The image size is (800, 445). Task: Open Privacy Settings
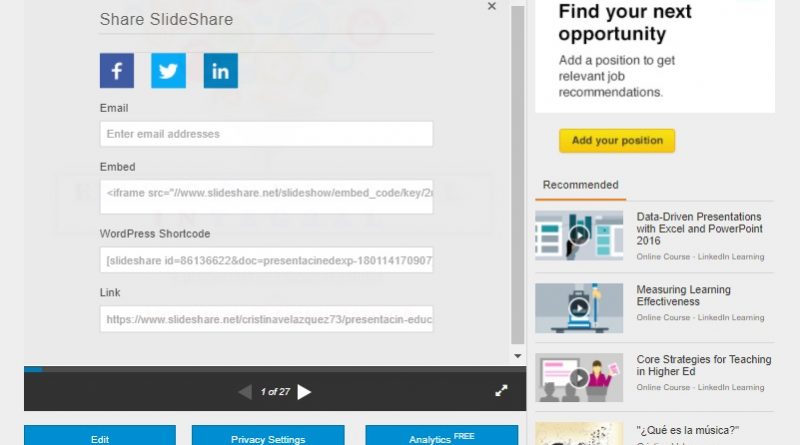tap(268, 437)
